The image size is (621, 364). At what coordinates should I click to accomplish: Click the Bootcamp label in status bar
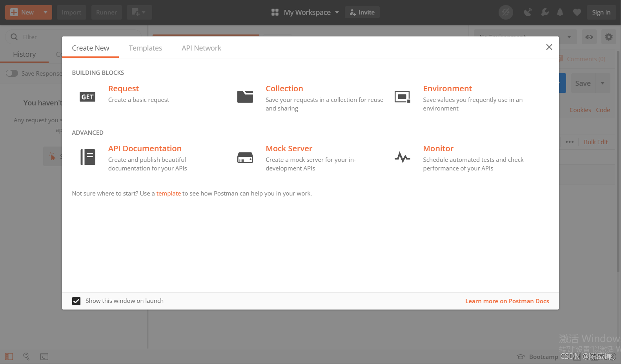click(543, 357)
